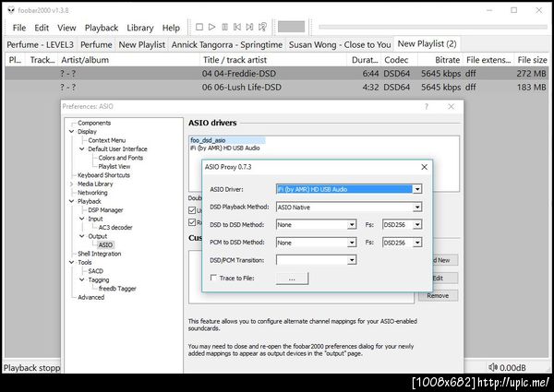
Task: Open the DSD to DSD Method dropdown
Action: tap(352, 225)
